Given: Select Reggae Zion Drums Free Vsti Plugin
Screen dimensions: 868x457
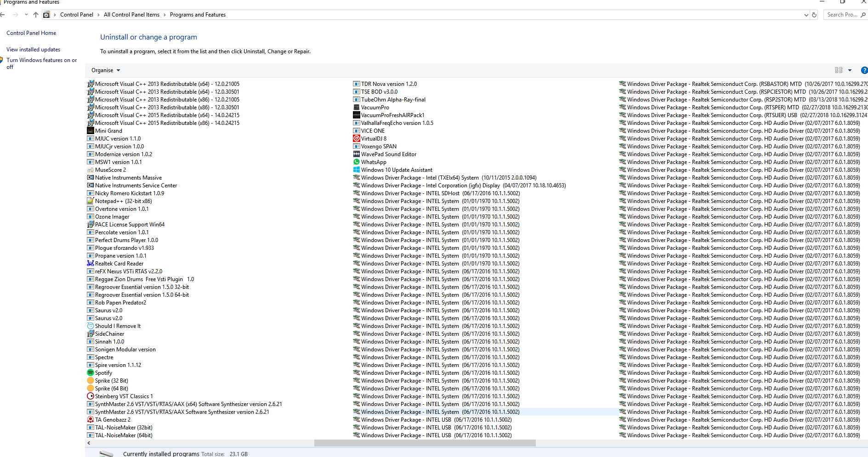Looking at the screenshot, I should (x=144, y=279).
